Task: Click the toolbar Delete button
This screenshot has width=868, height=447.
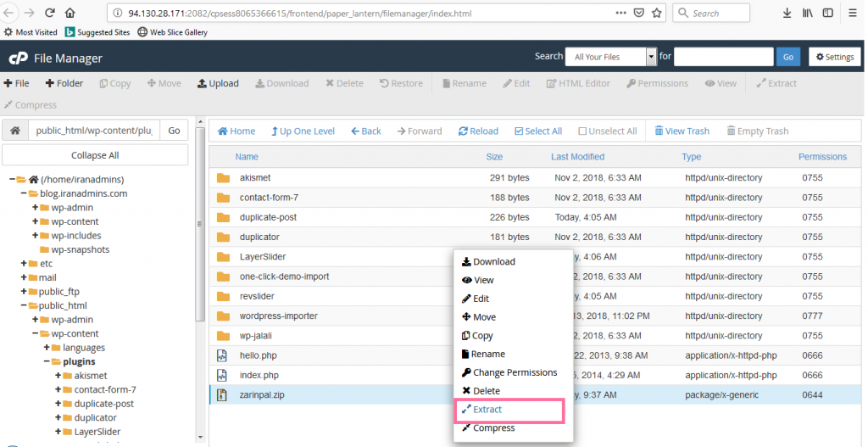Action: coord(344,83)
